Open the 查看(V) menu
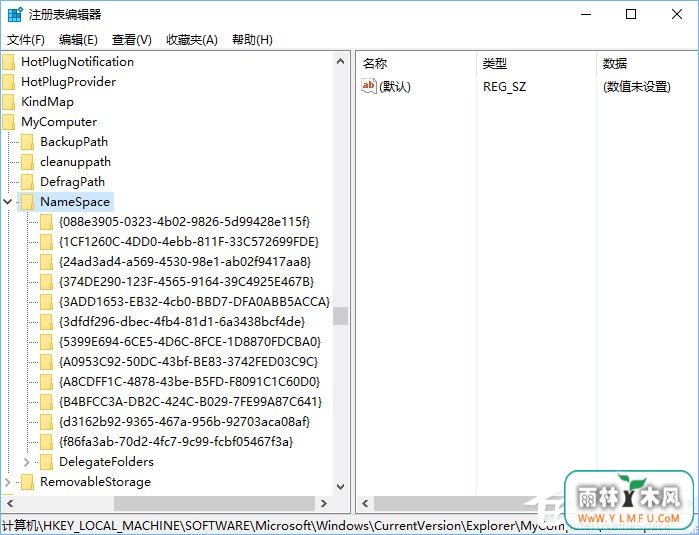Viewport: 699px width, 535px height. click(132, 40)
